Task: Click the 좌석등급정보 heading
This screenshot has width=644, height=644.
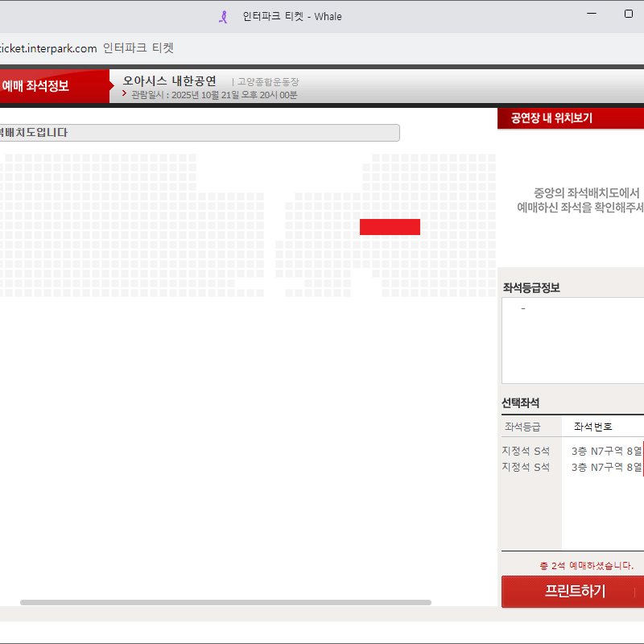Action: click(x=531, y=287)
